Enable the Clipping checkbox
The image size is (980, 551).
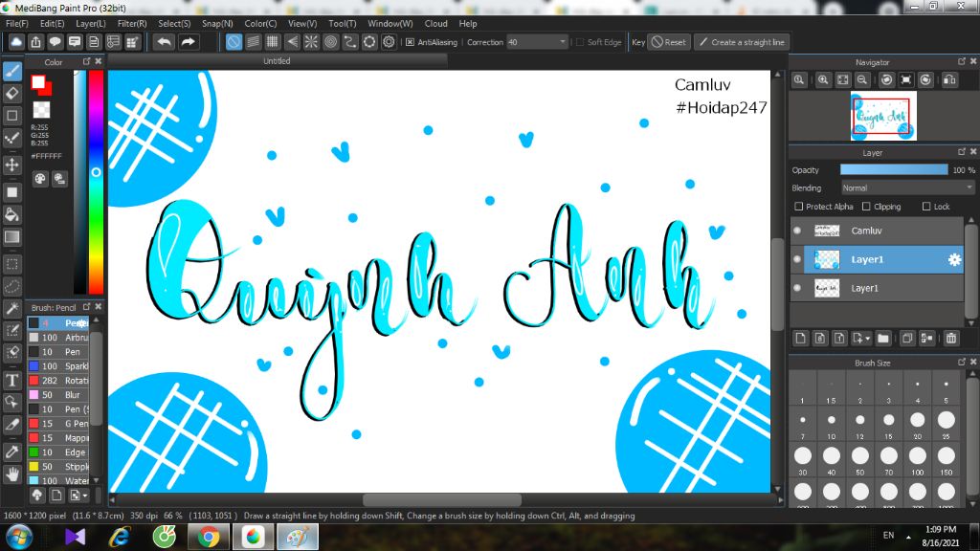866,207
